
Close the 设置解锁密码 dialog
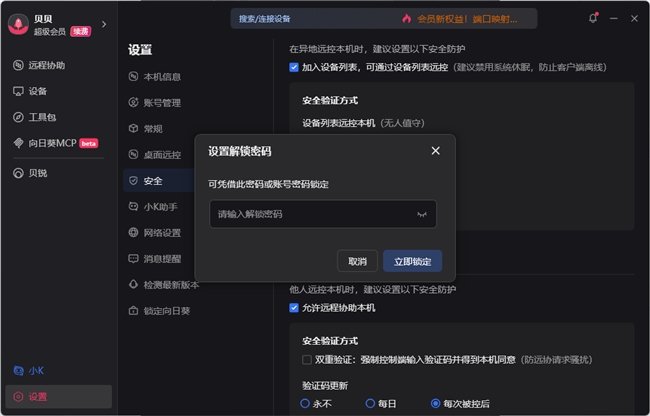pyautogui.click(x=435, y=151)
